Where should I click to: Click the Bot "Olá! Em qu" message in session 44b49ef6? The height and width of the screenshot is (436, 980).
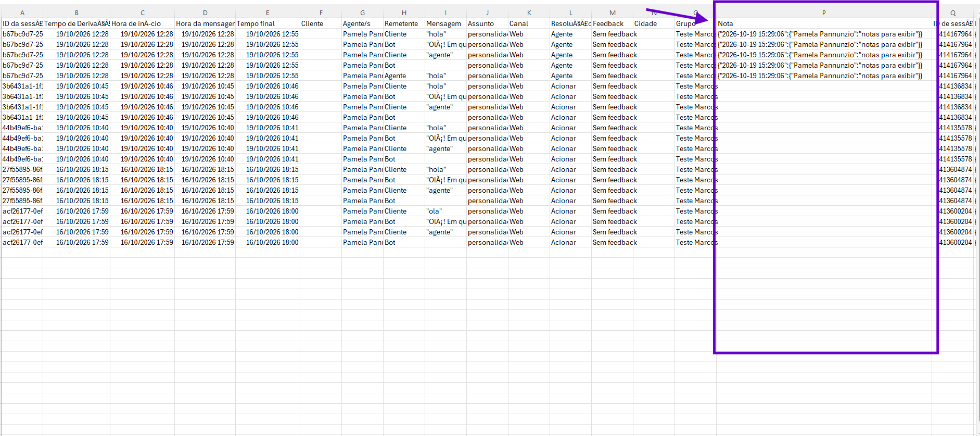click(x=446, y=138)
